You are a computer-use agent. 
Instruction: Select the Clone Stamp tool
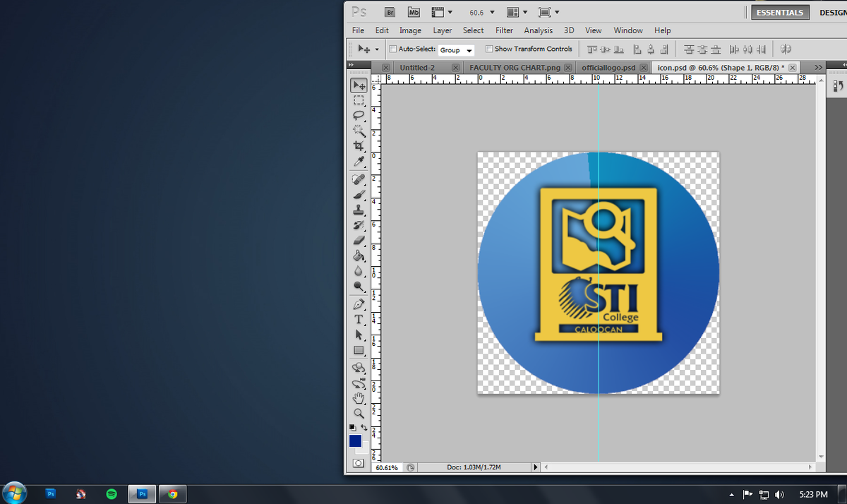click(x=359, y=210)
